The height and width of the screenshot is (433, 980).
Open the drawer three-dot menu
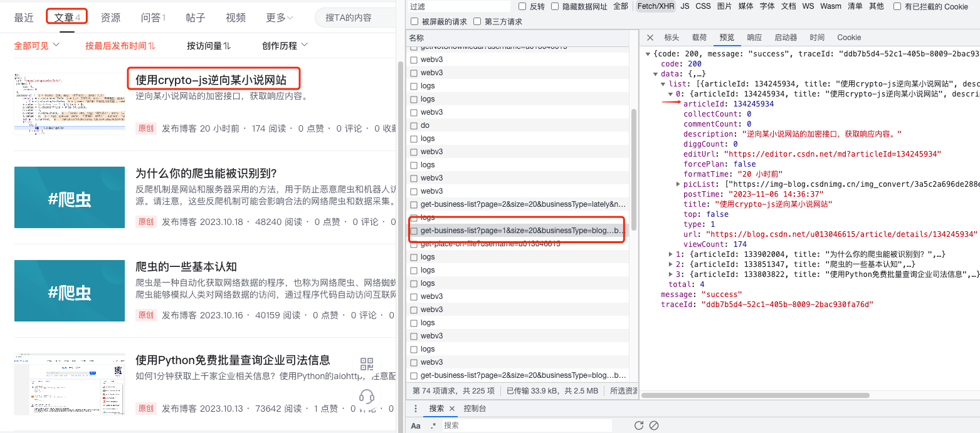coord(415,409)
